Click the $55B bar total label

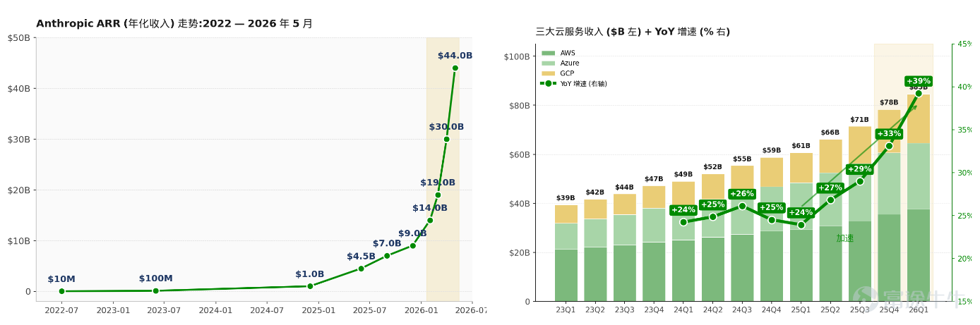[742, 159]
